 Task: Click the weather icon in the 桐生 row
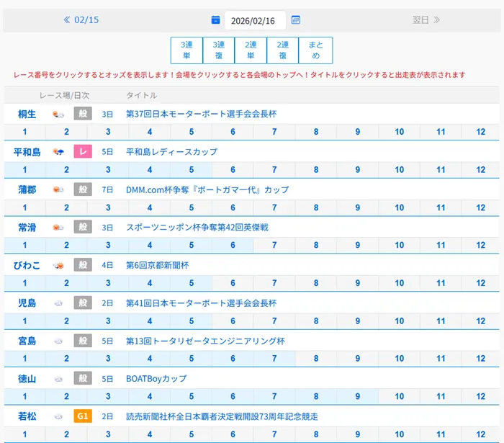pyautogui.click(x=59, y=114)
